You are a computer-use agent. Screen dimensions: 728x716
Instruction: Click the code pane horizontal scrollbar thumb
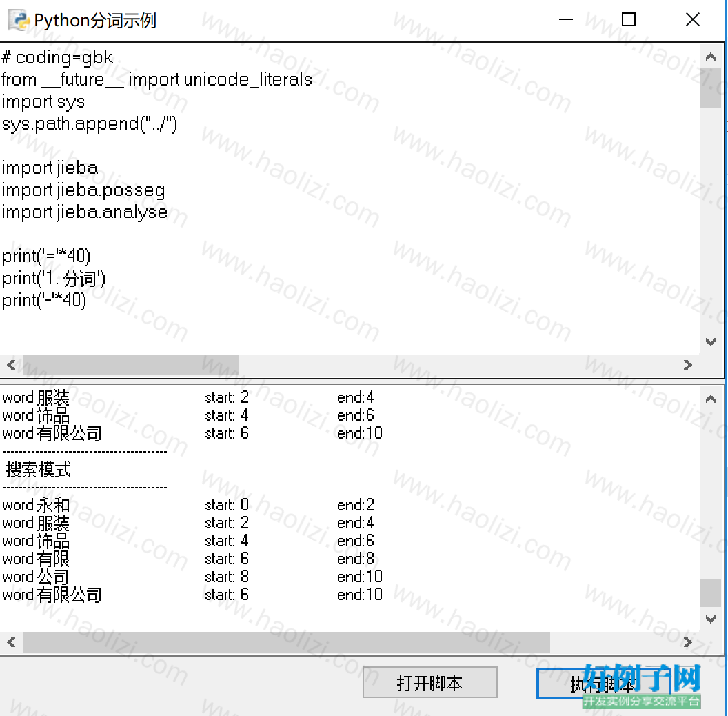pos(131,365)
